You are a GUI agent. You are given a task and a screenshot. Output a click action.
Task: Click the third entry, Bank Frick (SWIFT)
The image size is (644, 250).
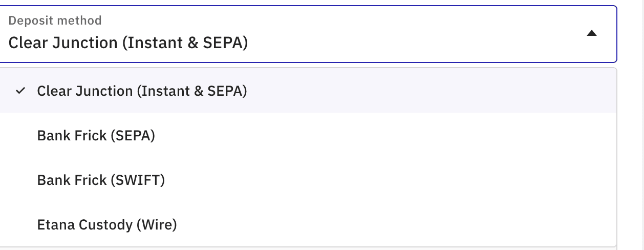101,180
